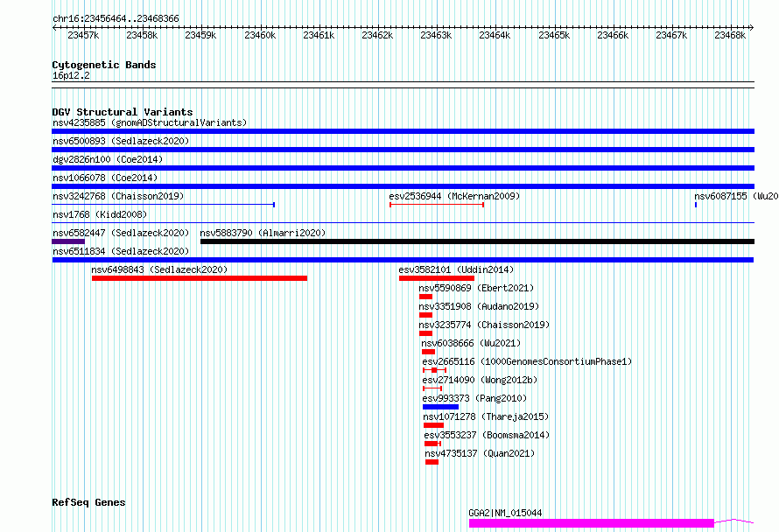Click nsv1768 Kidd2008 label
779x532 pixels.
(100, 214)
